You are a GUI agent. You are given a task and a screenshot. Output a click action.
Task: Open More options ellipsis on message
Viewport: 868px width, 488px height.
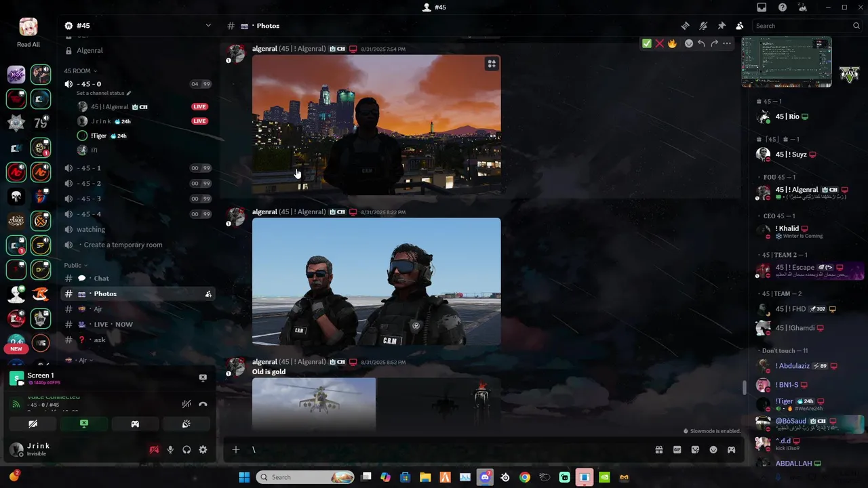(x=727, y=43)
